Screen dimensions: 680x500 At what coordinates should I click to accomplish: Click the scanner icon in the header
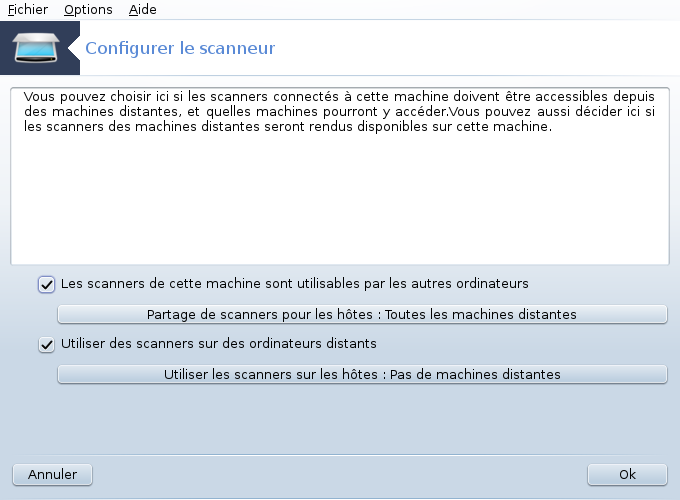click(x=36, y=48)
